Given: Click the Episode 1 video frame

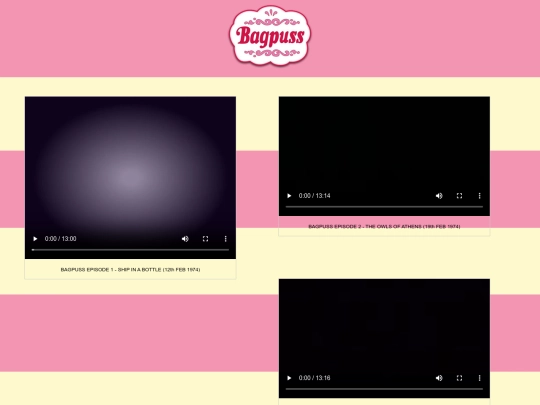Looking at the screenshot, I should (130, 178).
